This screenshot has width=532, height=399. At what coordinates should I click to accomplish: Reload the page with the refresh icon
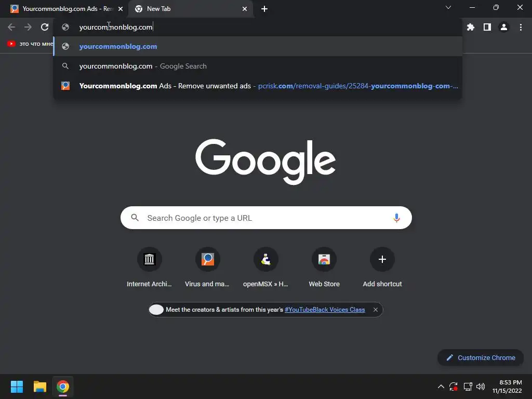coord(45,27)
